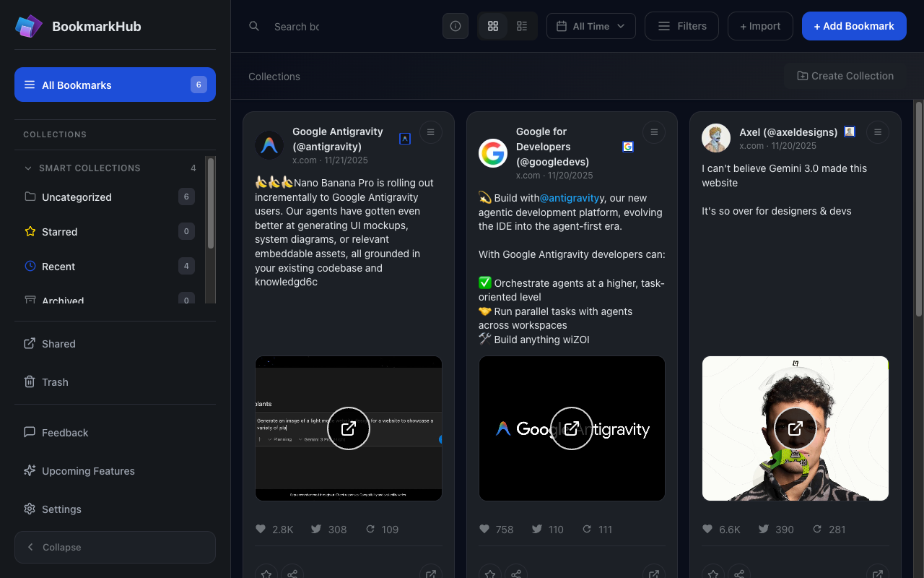Share the Google for Developers bookmark
The image size is (924, 578).
[x=516, y=574]
